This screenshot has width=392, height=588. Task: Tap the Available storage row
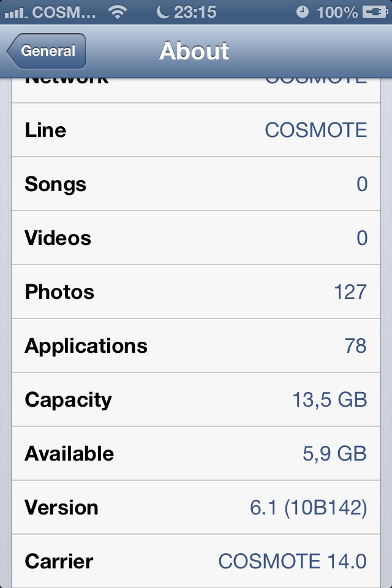point(196,453)
